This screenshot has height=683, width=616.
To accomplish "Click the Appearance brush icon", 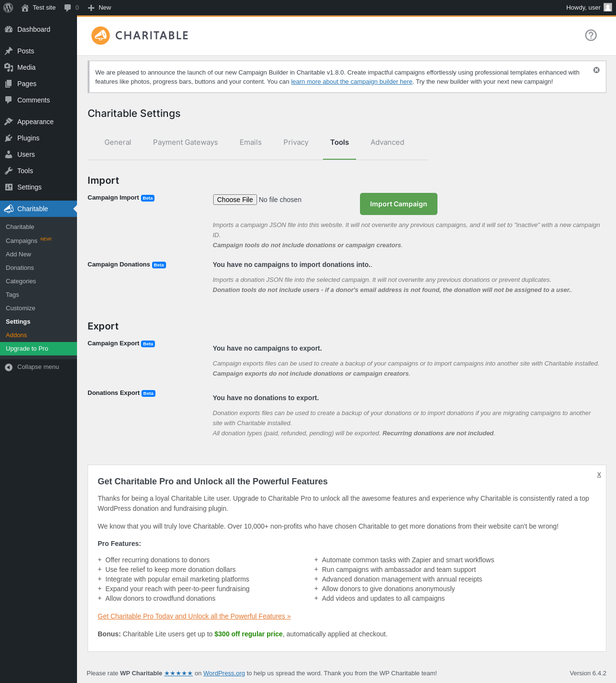I will [9, 122].
